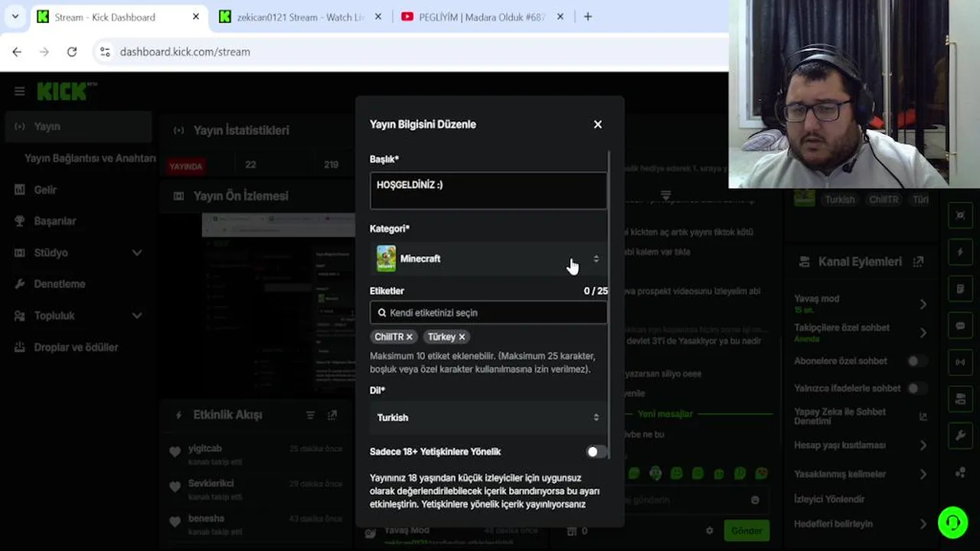Remove the ChillTR tag
The width and height of the screenshot is (980, 551).
[x=410, y=337]
